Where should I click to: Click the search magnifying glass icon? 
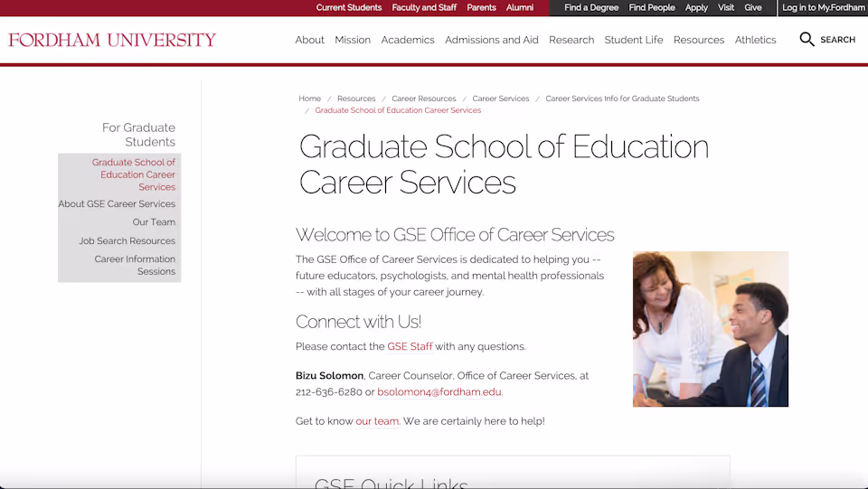[x=807, y=39]
